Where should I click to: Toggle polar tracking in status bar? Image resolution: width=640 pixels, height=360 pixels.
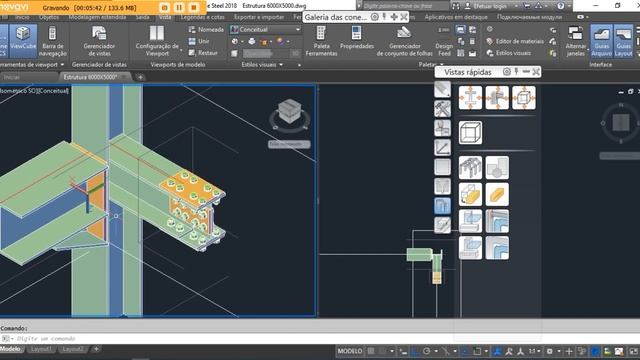427,351
